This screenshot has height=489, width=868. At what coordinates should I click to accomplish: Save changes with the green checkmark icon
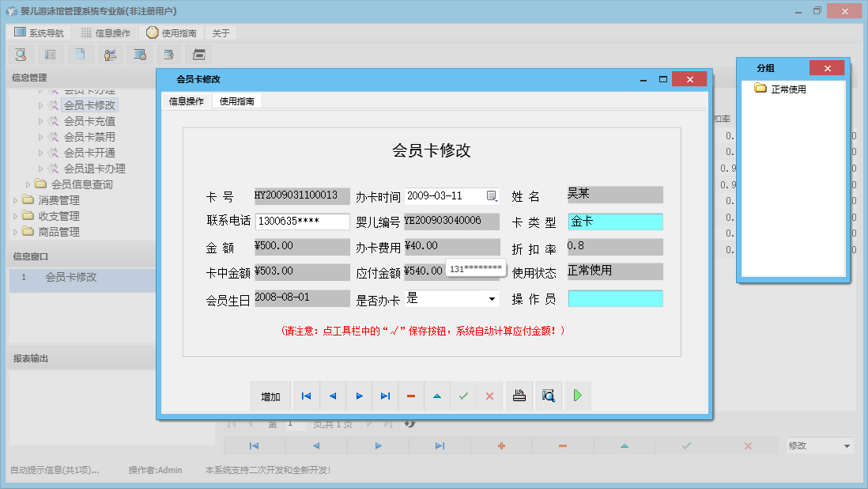point(463,396)
